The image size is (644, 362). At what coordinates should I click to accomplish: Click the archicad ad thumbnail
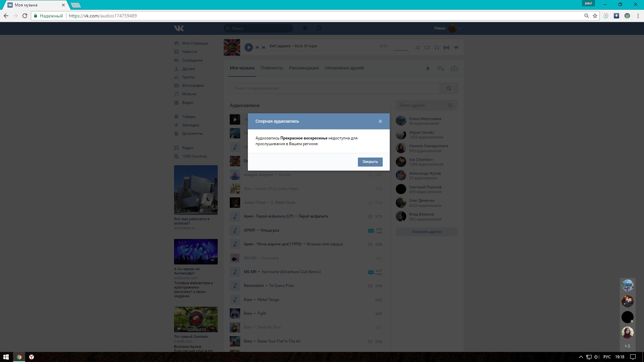196,190
